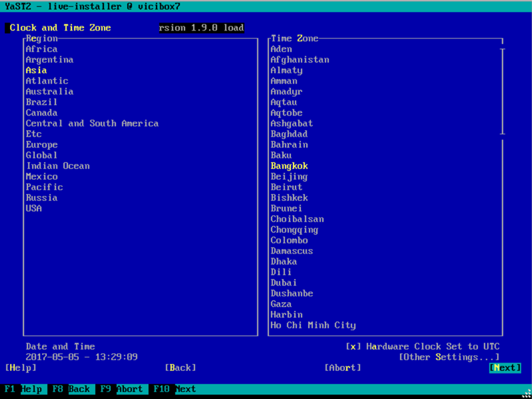Viewport: 532px width, 399px height.
Task: Select Indian Ocean in Region list
Action: (58, 166)
